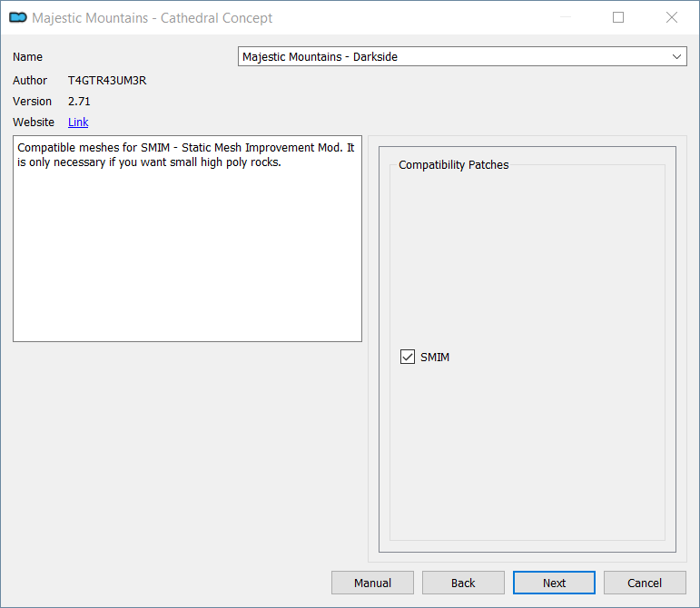Click the Compatibility Patches group label
Screen dimensions: 700x608
[454, 164]
